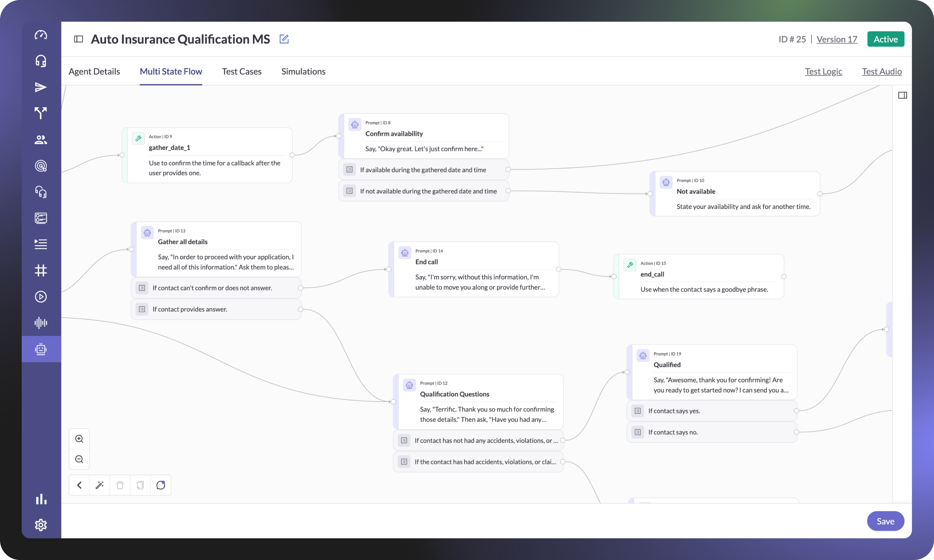The width and height of the screenshot is (934, 560).
Task: Open the settings gear in the sidebar
Action: point(41,525)
